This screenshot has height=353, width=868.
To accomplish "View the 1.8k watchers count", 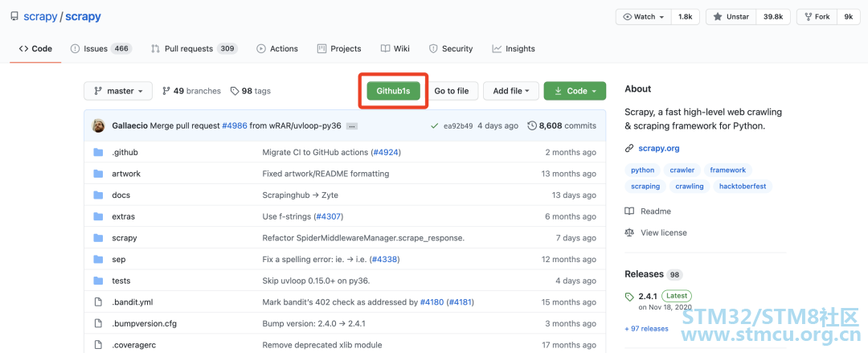I will pyautogui.click(x=686, y=17).
